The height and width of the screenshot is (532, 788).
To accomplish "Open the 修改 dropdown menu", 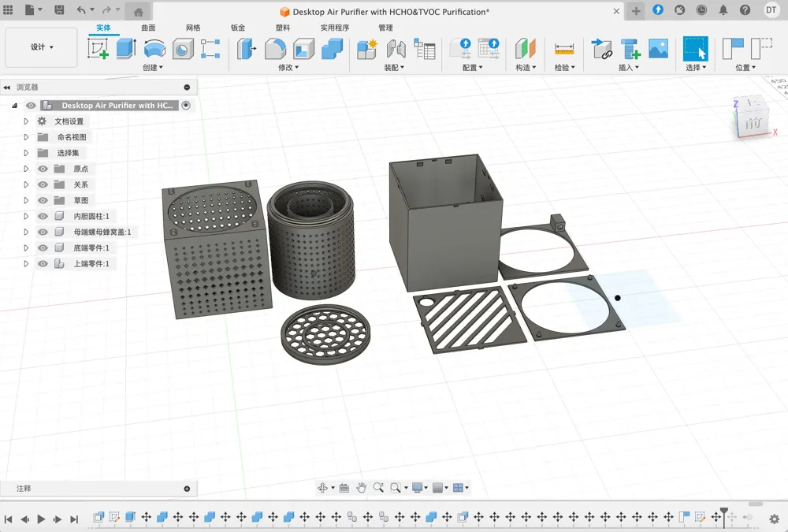I will 288,67.
